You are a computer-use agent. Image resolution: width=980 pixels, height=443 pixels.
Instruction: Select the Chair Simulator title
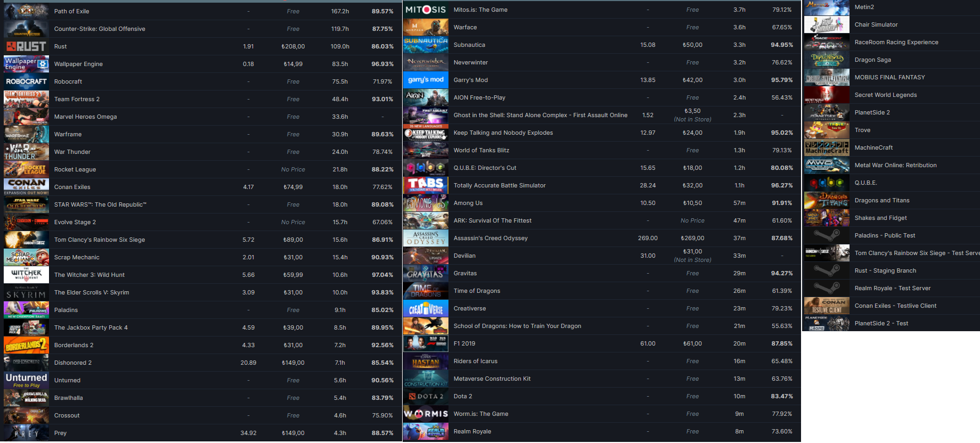pyautogui.click(x=876, y=24)
